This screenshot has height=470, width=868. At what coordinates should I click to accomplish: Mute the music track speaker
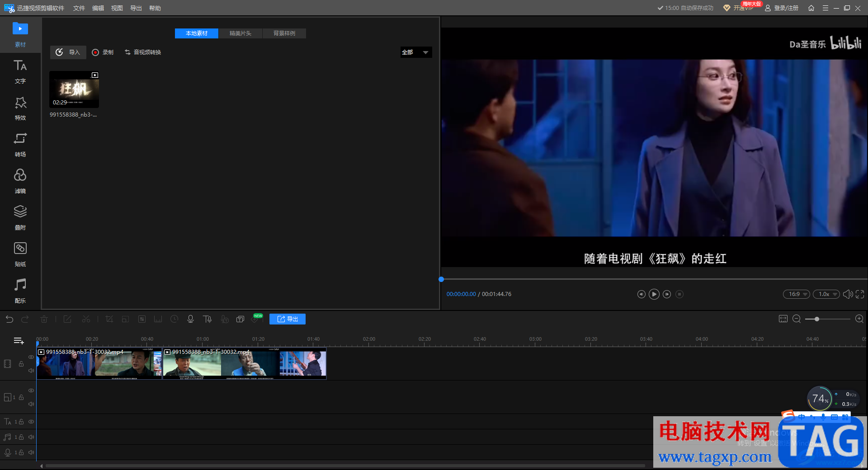coord(31,437)
